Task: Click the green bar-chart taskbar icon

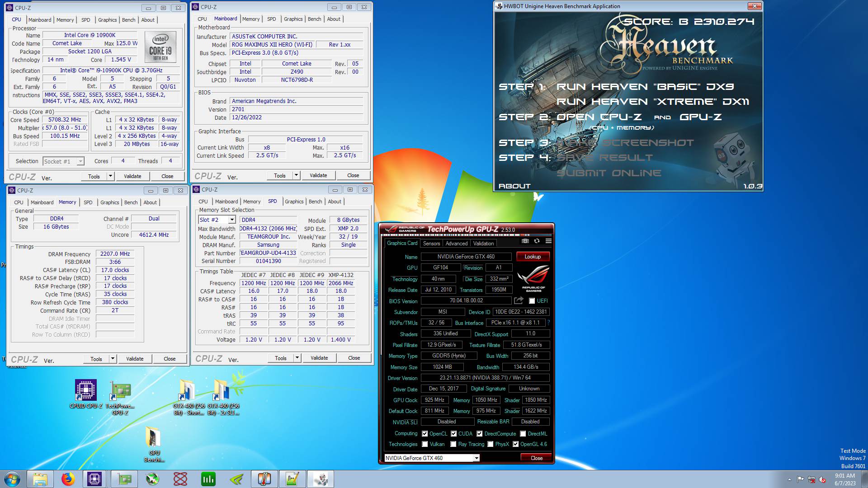Action: click(208, 479)
